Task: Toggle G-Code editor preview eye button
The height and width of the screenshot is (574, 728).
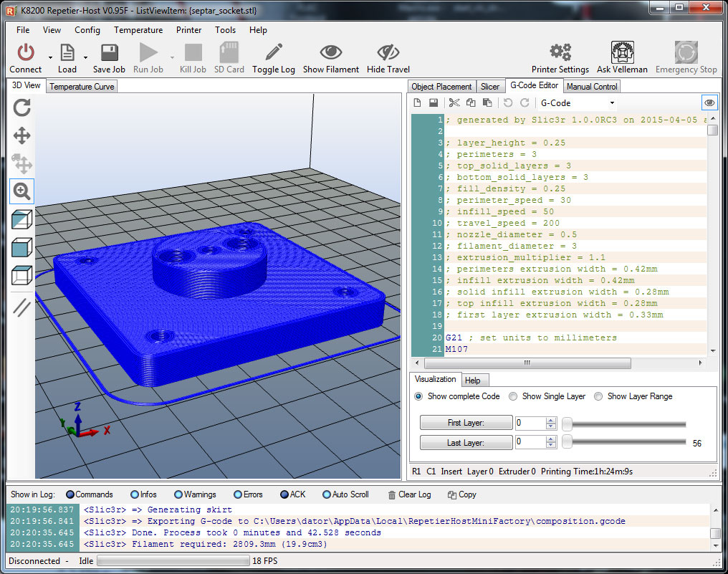Action: pos(709,102)
